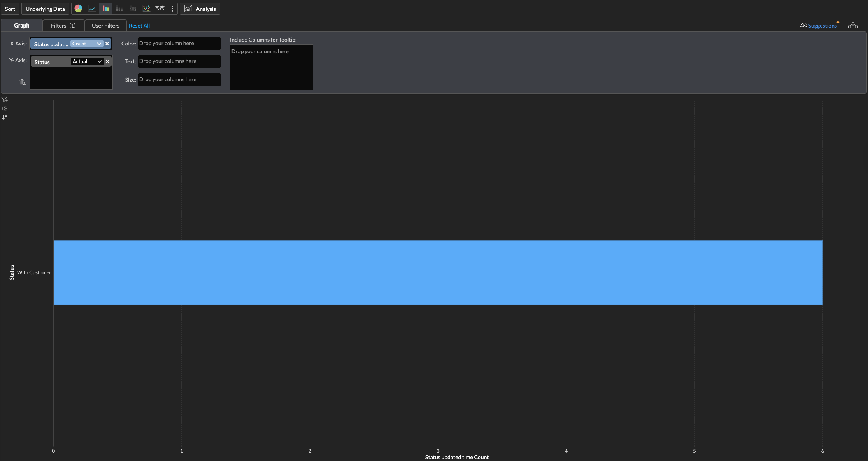
Task: Click the Underlying Data button
Action: [45, 9]
